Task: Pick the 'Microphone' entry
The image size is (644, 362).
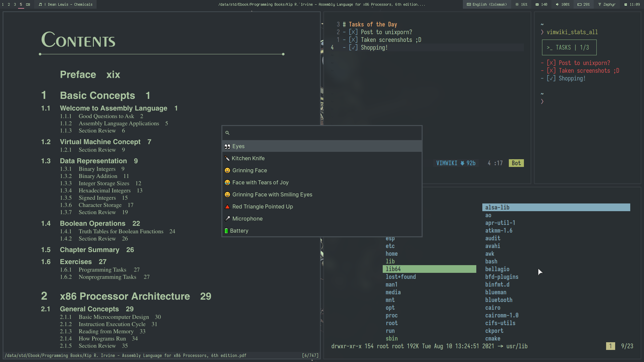Action: point(322,219)
